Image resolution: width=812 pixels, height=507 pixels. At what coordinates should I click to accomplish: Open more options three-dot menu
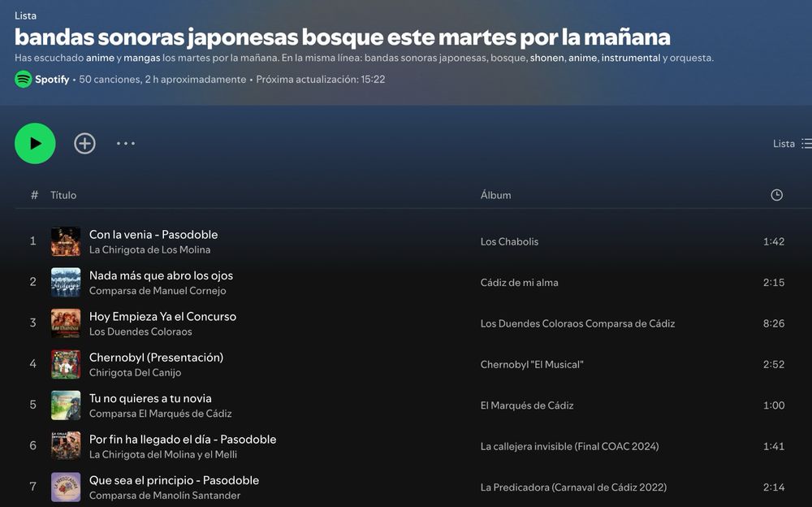click(x=125, y=144)
